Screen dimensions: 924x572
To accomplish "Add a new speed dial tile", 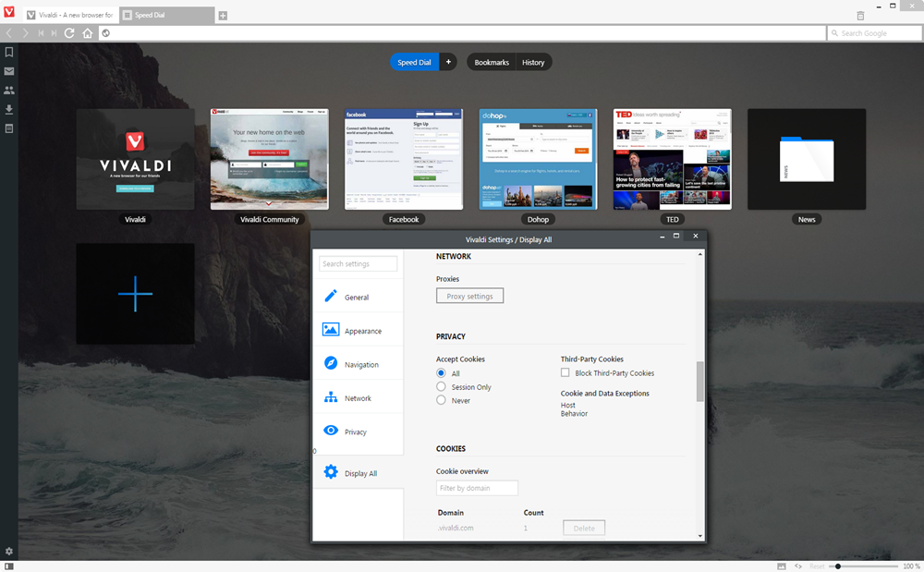I will [135, 294].
